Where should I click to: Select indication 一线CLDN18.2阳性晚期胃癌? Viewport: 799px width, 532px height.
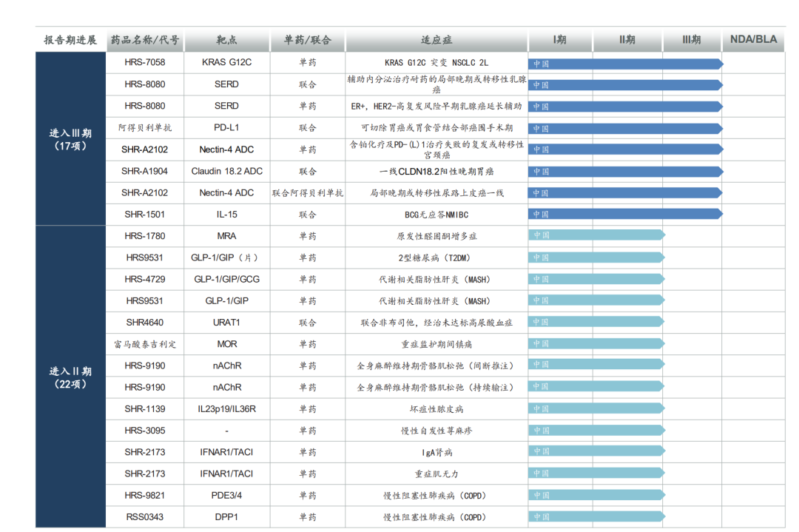pyautogui.click(x=436, y=172)
